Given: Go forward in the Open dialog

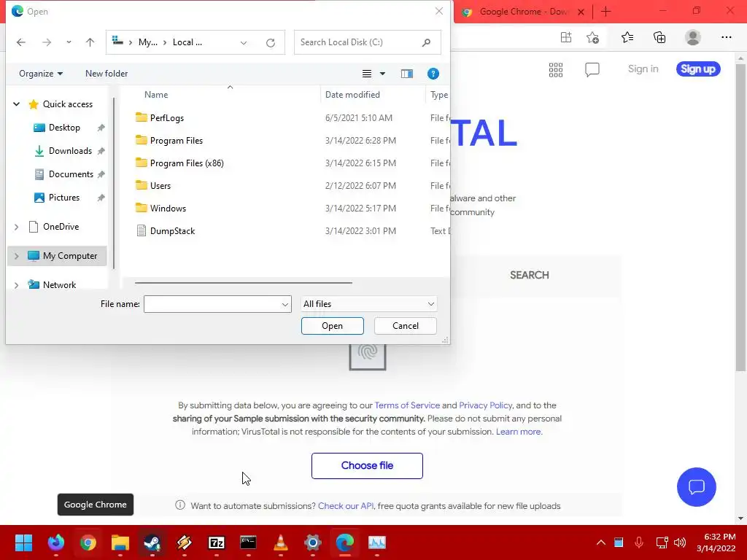Looking at the screenshot, I should (x=46, y=42).
